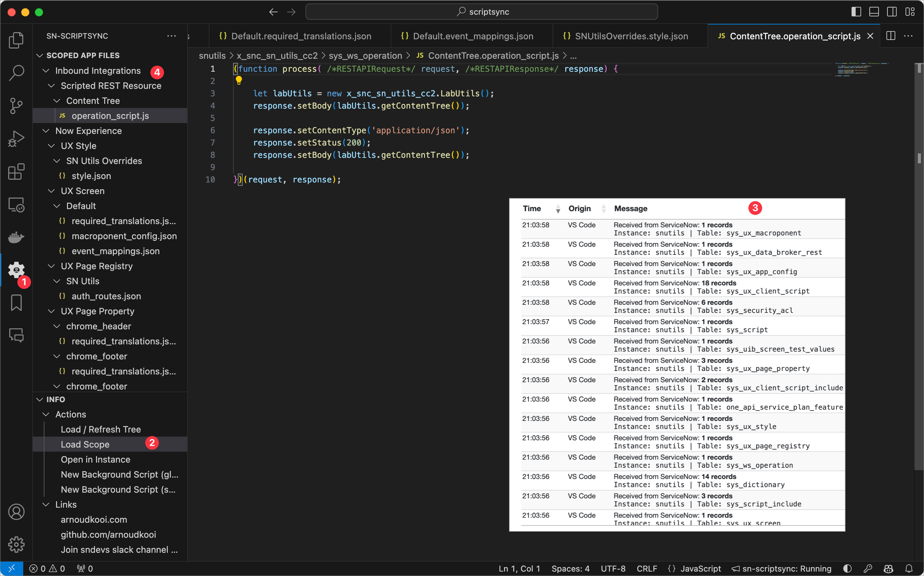This screenshot has height=576, width=924.
Task: Toggle the secondary sidebar visibility
Action: click(x=892, y=12)
